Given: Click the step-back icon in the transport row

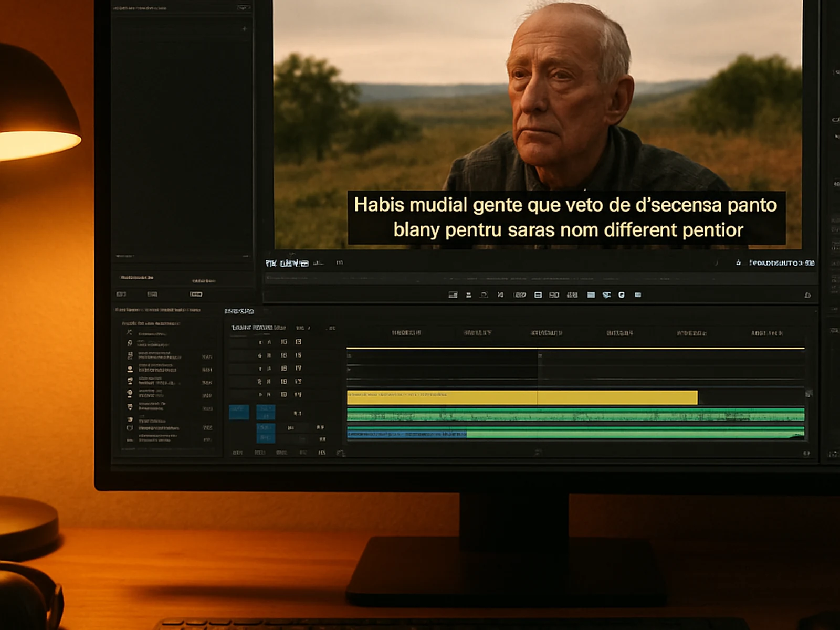Looking at the screenshot, I should pyautogui.click(x=500, y=295).
